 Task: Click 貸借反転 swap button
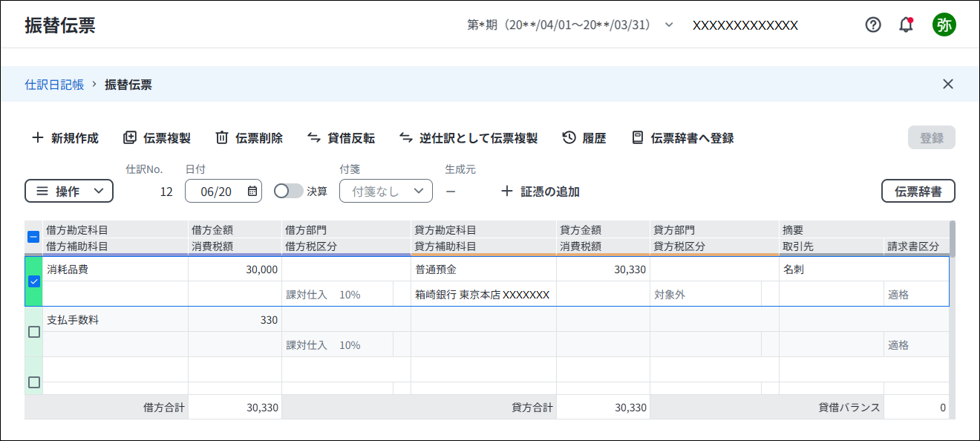click(x=341, y=138)
